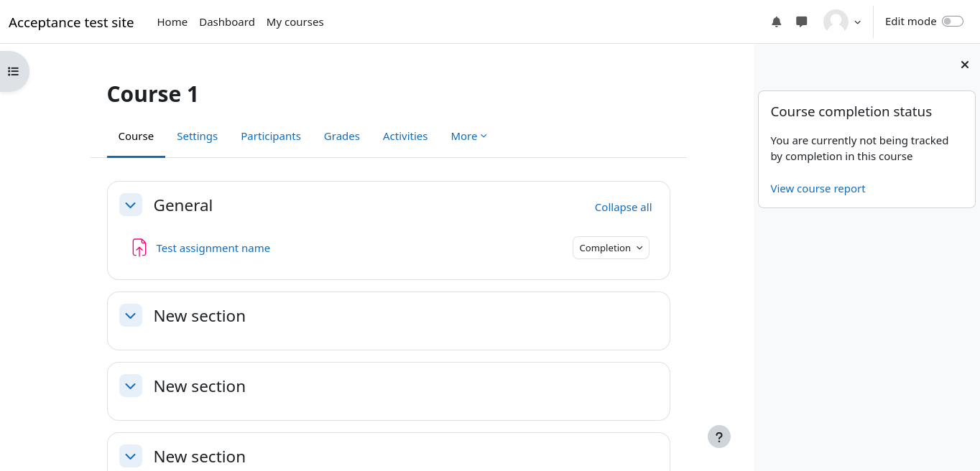Open the user menu arrow
Screen dimensions: 980x471
coord(857,22)
